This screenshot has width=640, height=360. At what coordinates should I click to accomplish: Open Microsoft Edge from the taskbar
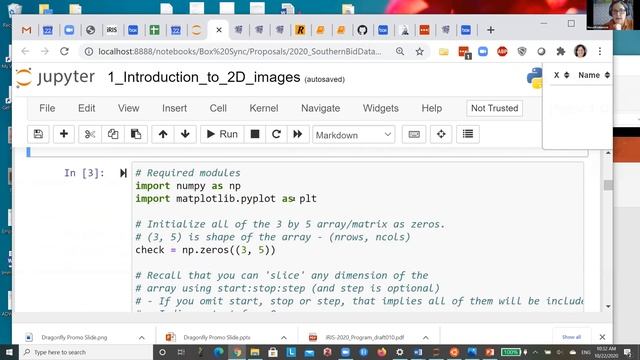(219, 352)
